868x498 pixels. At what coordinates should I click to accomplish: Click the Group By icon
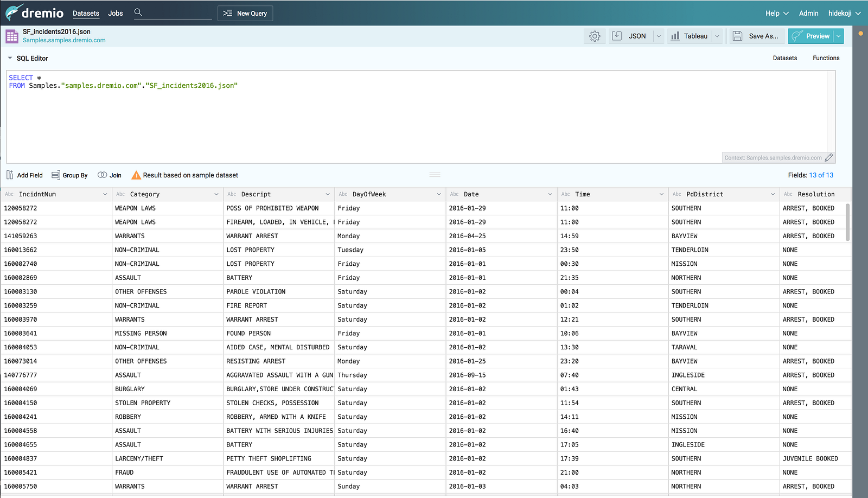[55, 175]
